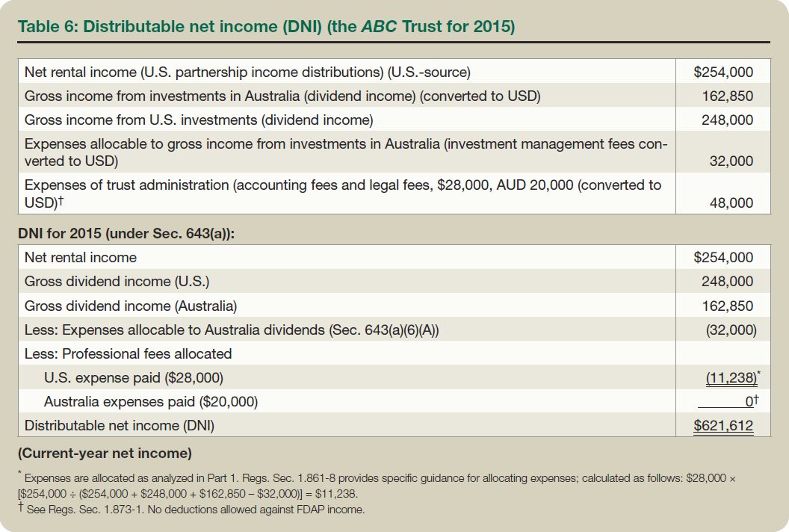Viewport: 789px width, 532px height.
Task: Click the Less: Professional fees allocated row
Action: (x=129, y=353)
